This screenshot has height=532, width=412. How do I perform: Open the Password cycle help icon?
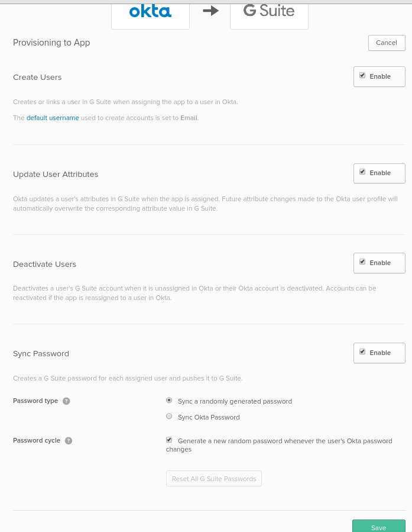coord(69,441)
